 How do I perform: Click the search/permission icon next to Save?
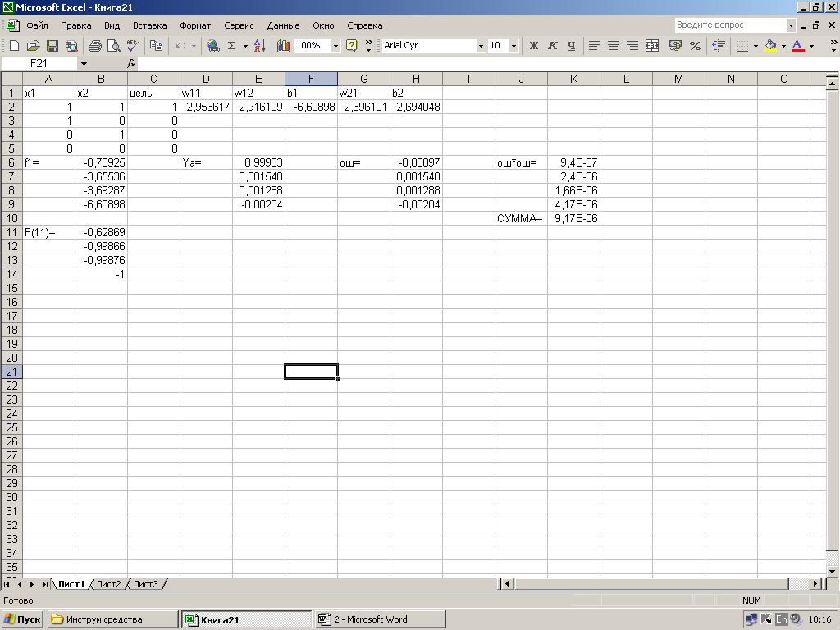[71, 46]
